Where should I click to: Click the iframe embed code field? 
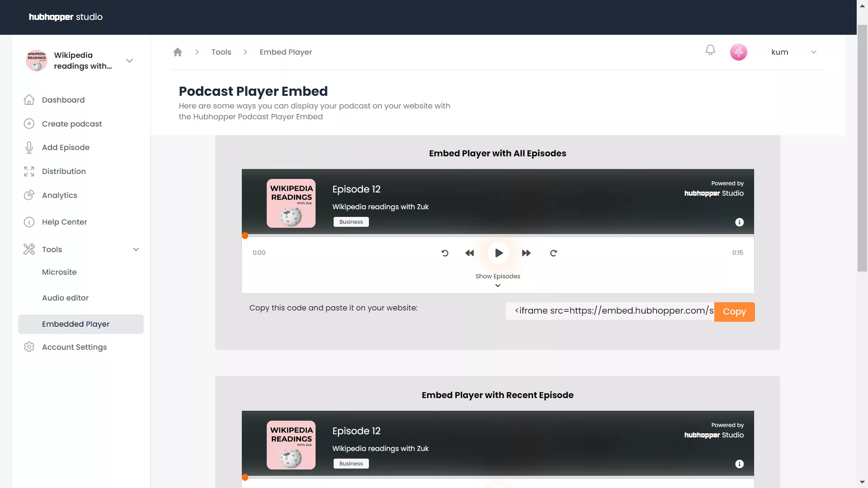pos(610,311)
